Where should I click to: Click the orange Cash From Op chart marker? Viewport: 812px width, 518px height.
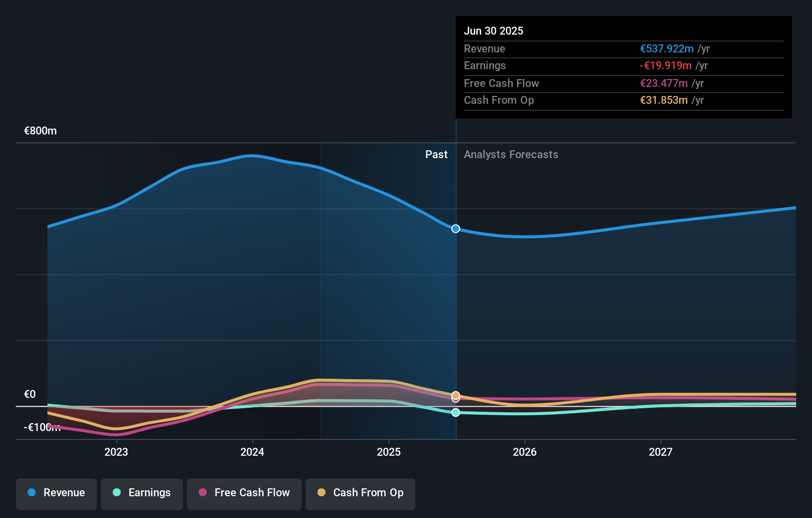[x=455, y=395]
